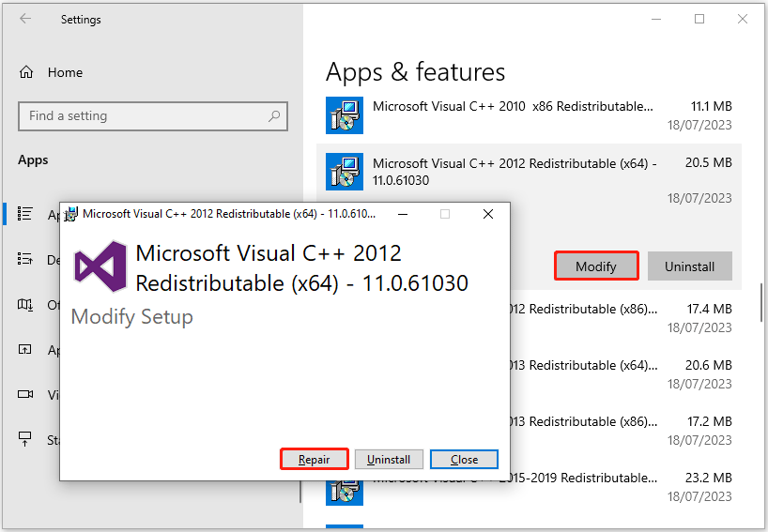Open Apps & features sidebar list icon
This screenshot has width=768, height=532.
(25, 214)
